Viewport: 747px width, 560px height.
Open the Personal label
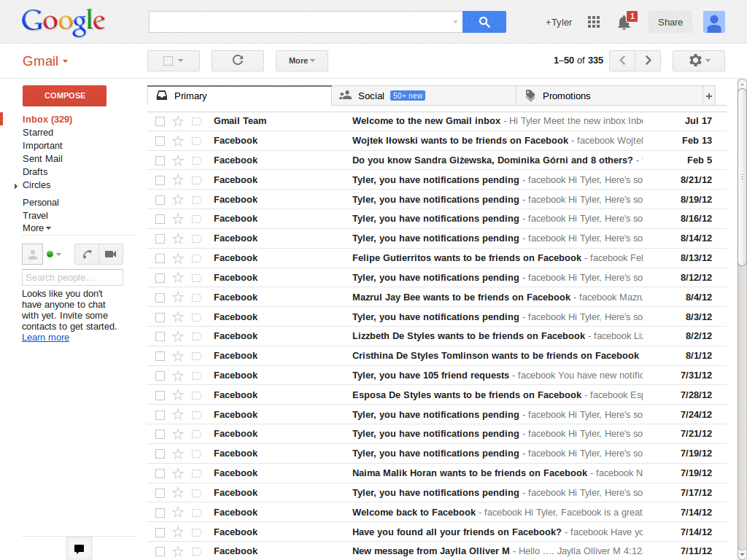(41, 203)
